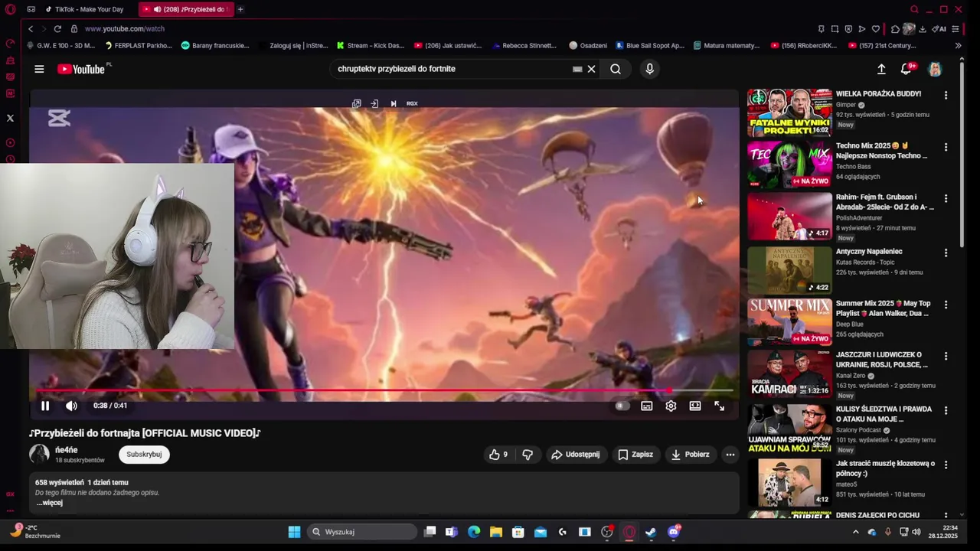Toggle subtitles in the video player

coord(647,406)
